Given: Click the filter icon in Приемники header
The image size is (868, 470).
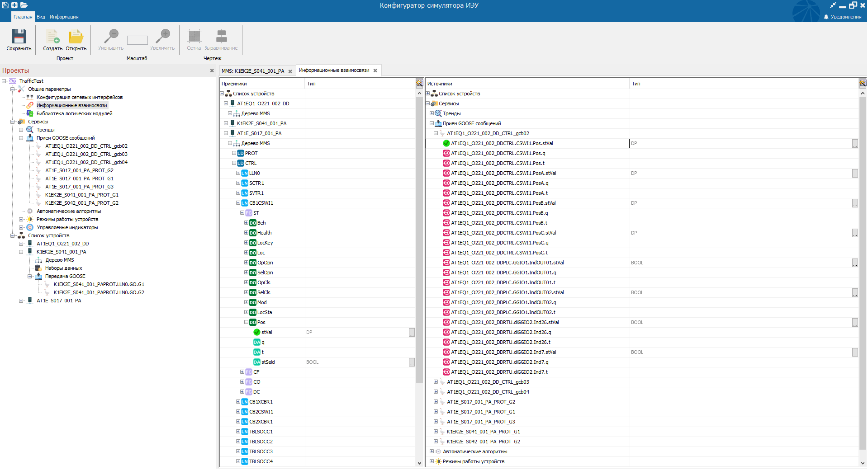Looking at the screenshot, I should [x=419, y=83].
